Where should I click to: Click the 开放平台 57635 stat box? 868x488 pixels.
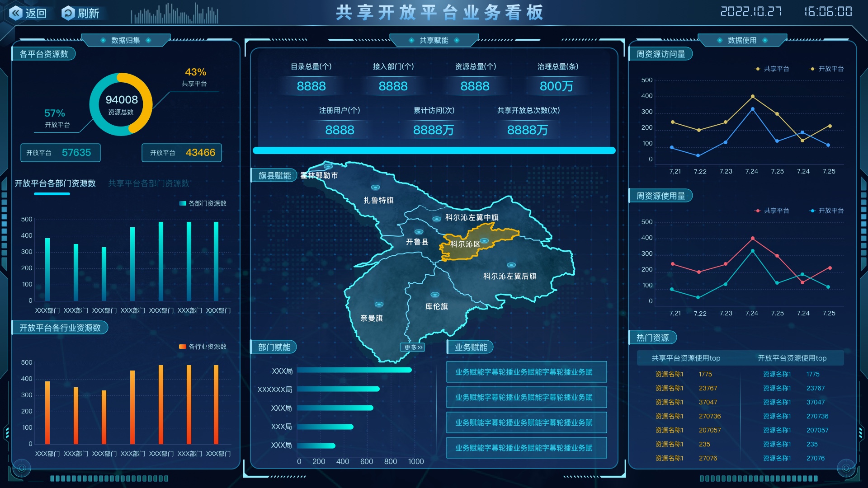60,153
